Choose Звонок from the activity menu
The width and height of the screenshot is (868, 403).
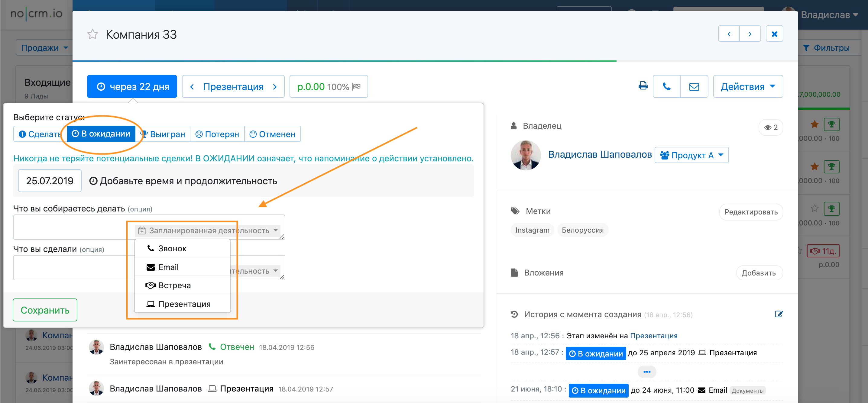[x=172, y=248]
